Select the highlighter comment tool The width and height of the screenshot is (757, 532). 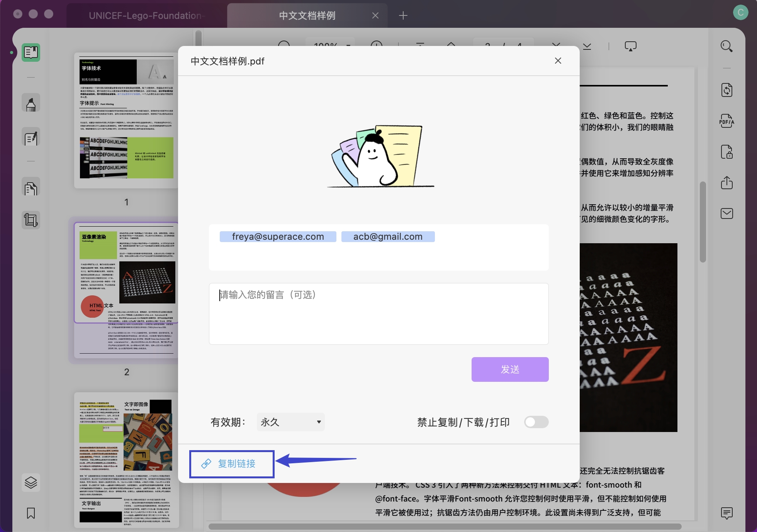point(31,103)
